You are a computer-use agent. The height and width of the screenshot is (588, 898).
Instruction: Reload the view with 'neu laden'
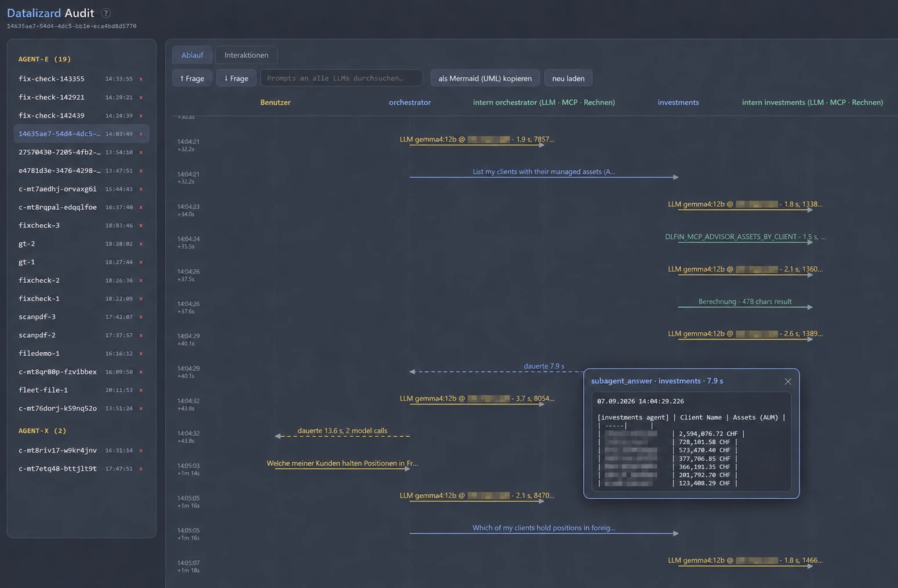[568, 78]
